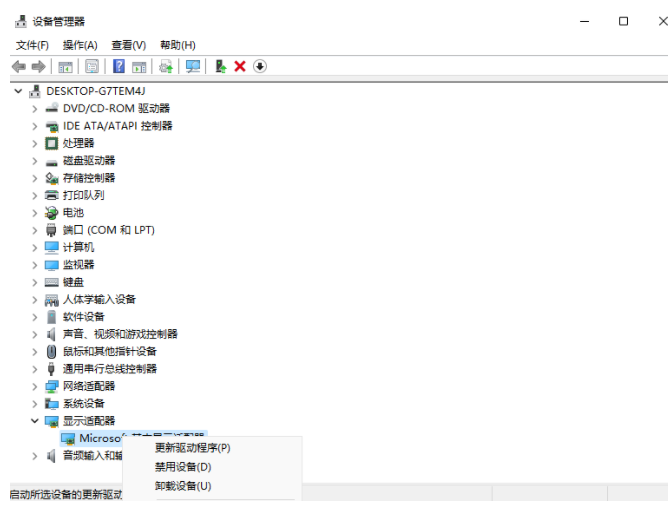Click the back arrow toolbar icon
Viewport: 668px width, 521px height.
(18, 66)
